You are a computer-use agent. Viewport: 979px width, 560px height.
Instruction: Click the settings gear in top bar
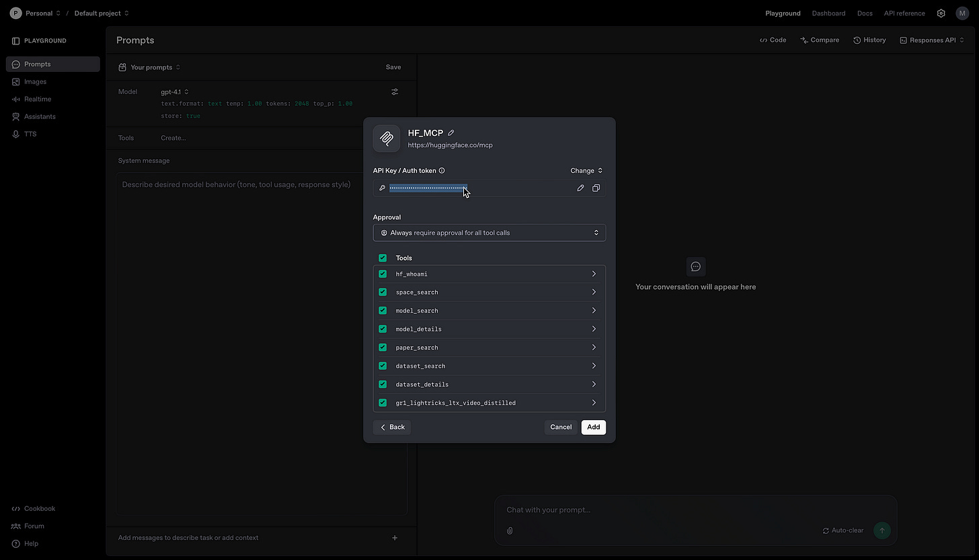941,13
